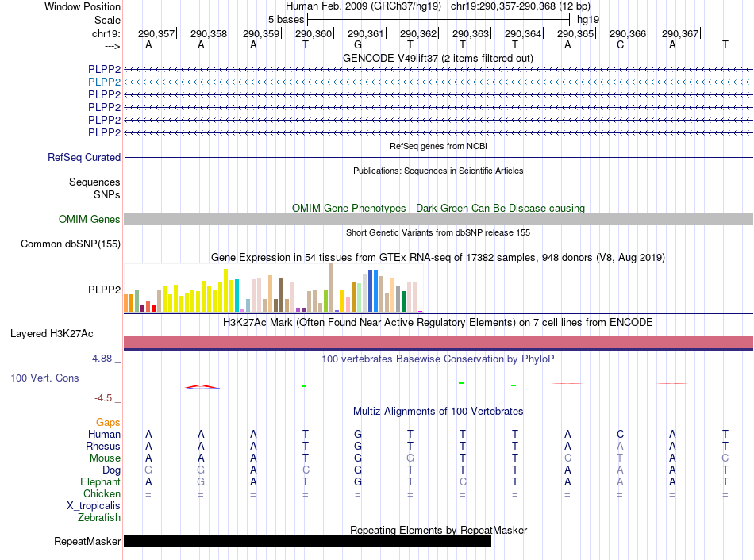Click the Scale label on the left
The height and width of the screenshot is (560, 754).
coord(107,20)
